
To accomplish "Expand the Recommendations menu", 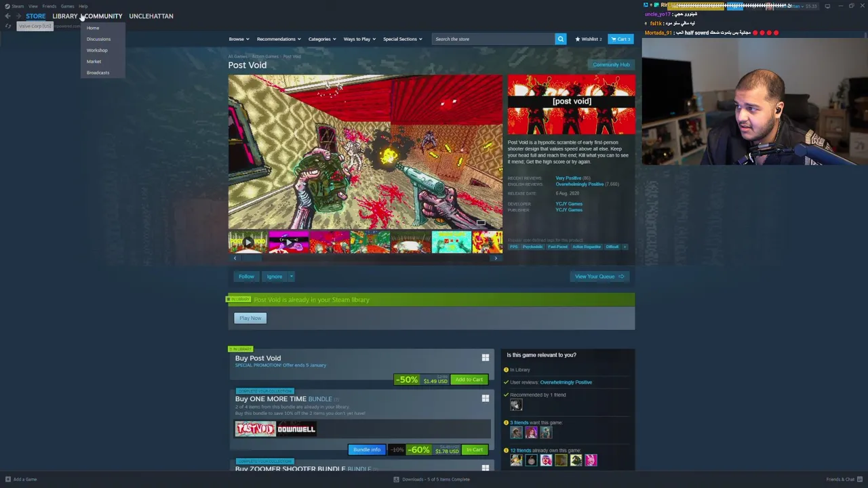I will coord(279,39).
